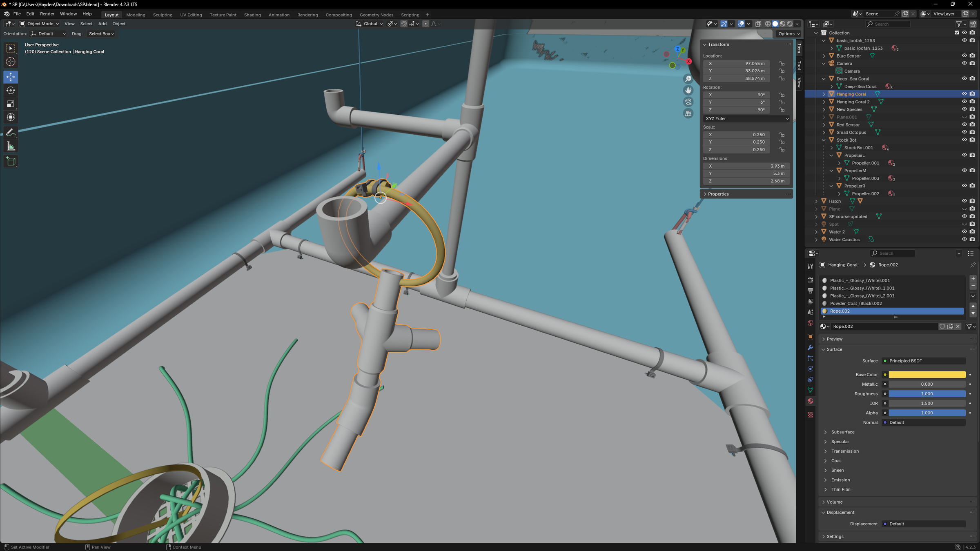
Task: Open the Global transform orientation dropdown
Action: 369,24
